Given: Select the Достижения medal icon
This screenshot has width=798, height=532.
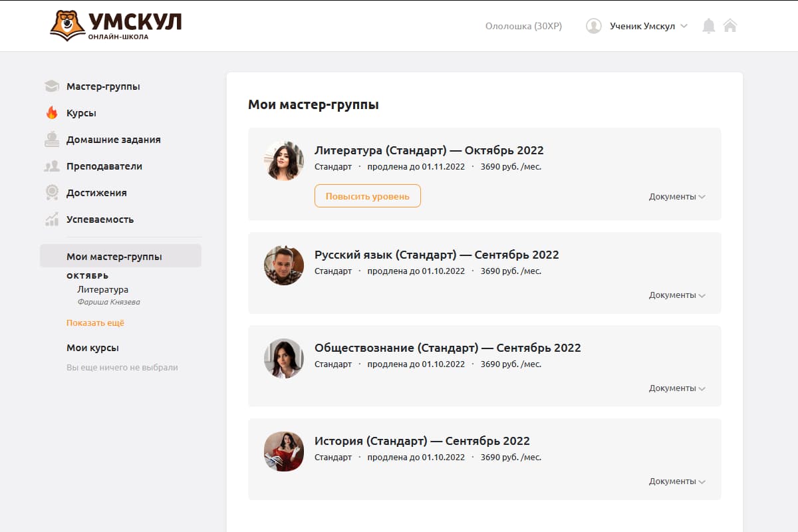Looking at the screenshot, I should tap(52, 192).
